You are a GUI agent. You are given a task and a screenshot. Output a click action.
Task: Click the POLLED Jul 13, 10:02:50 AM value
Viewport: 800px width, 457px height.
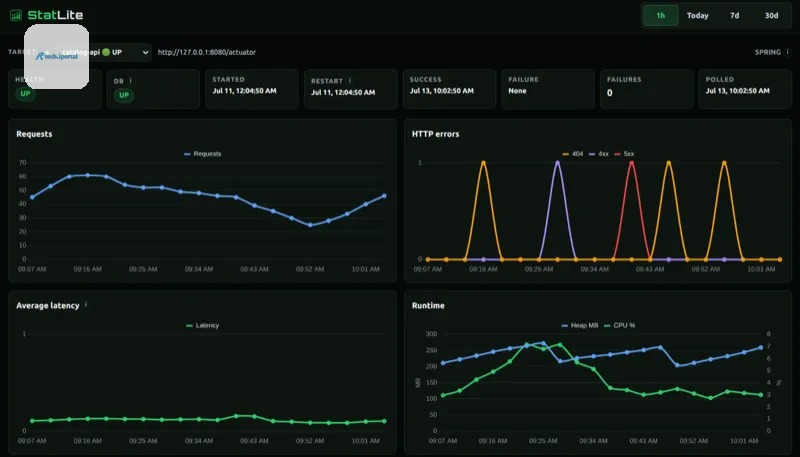tap(738, 91)
